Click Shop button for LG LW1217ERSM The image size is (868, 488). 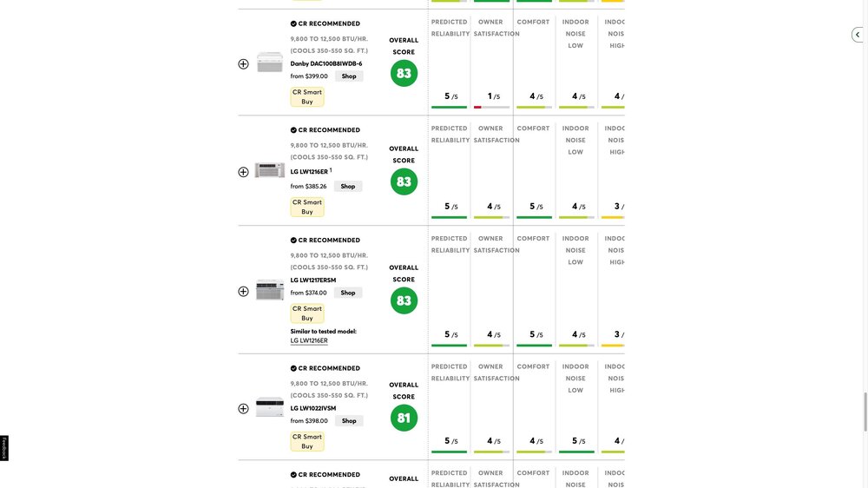point(348,293)
